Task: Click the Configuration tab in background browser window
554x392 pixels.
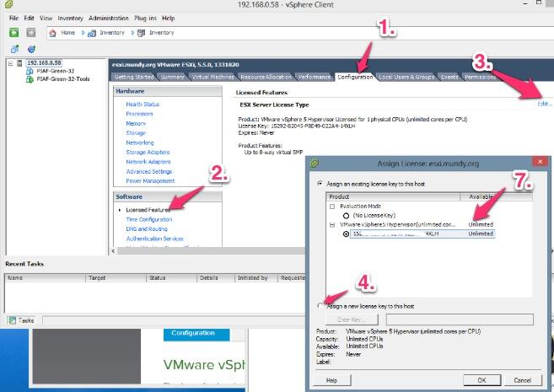Action: coord(196,333)
